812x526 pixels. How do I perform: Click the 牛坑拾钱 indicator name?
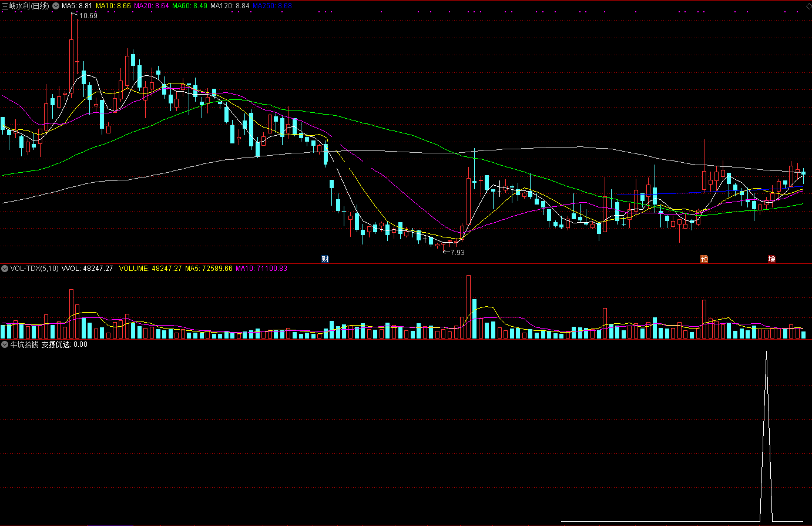[x=24, y=344]
